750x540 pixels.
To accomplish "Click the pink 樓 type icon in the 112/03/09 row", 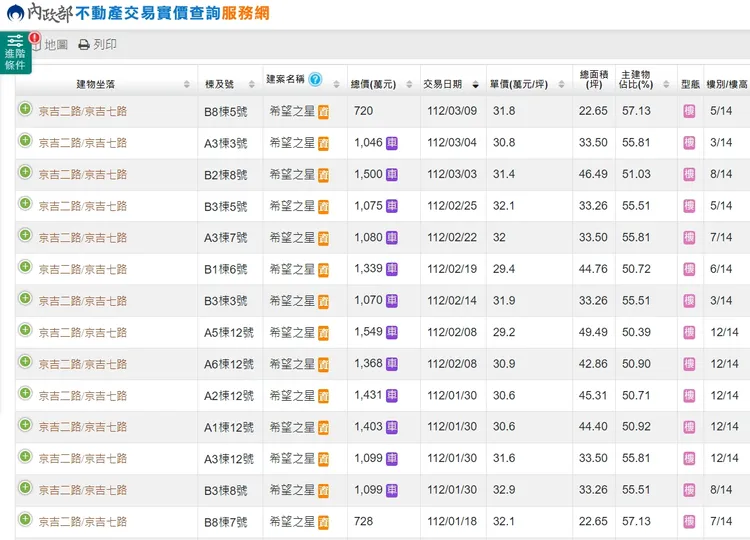I will [689, 111].
